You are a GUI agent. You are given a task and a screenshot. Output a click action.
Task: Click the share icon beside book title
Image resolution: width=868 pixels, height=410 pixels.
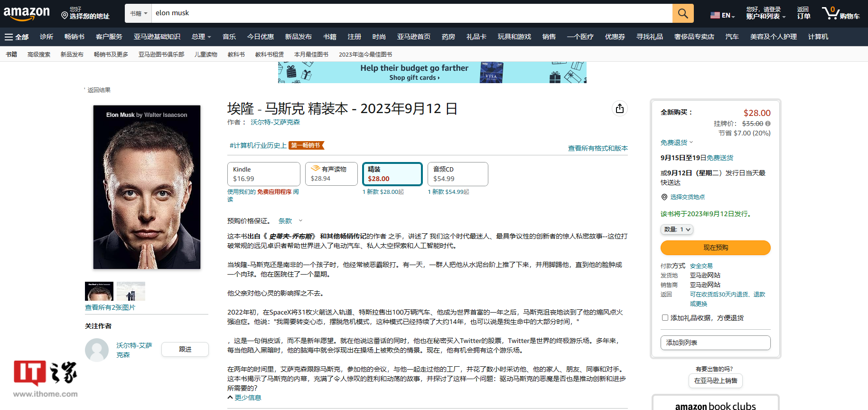[x=619, y=109]
